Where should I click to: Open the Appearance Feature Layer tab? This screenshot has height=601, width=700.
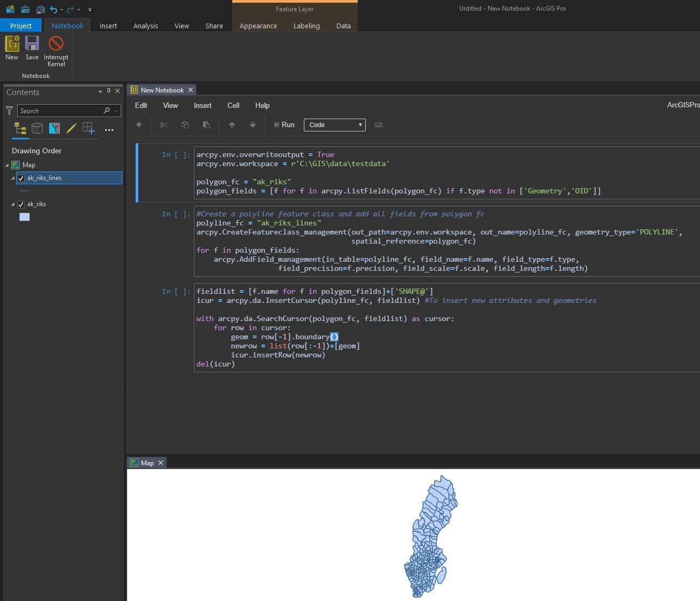258,26
